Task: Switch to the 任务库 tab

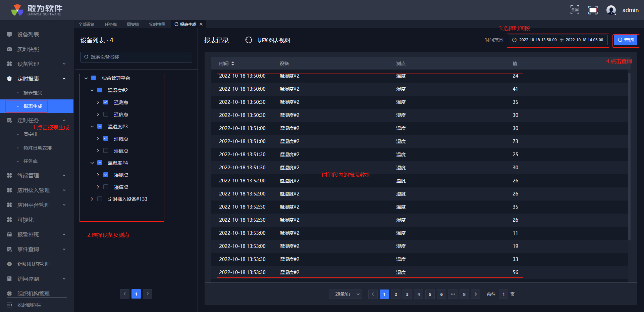Action: click(111, 25)
